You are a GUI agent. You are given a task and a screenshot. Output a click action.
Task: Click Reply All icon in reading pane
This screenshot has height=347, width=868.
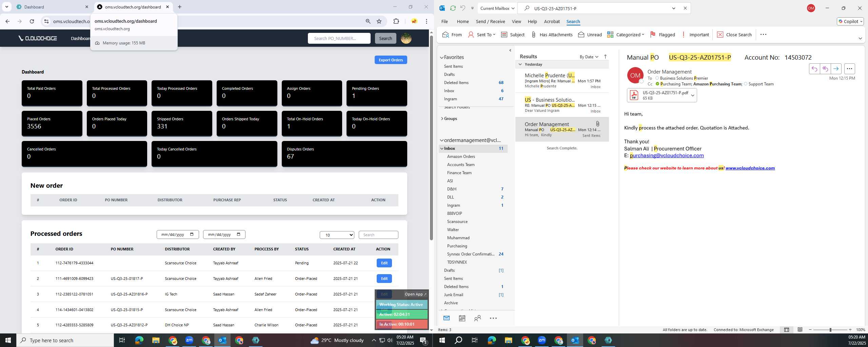[x=825, y=69]
